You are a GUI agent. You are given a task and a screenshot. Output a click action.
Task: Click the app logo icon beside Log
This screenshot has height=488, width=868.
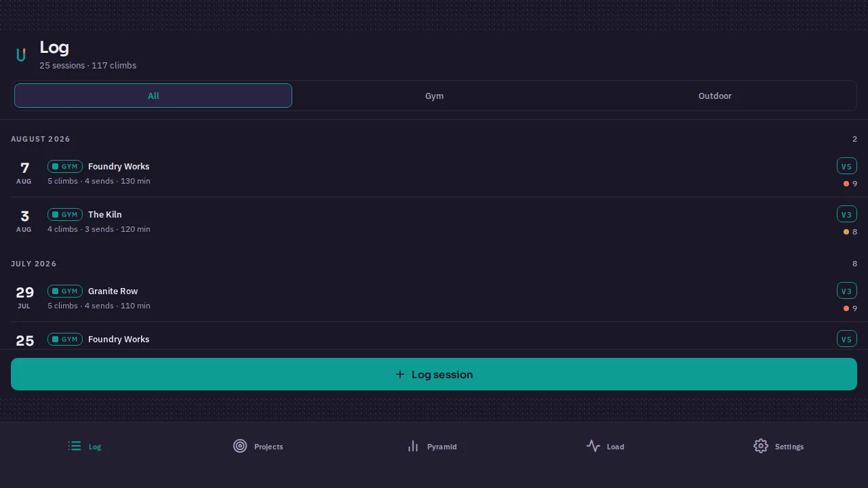coord(21,55)
